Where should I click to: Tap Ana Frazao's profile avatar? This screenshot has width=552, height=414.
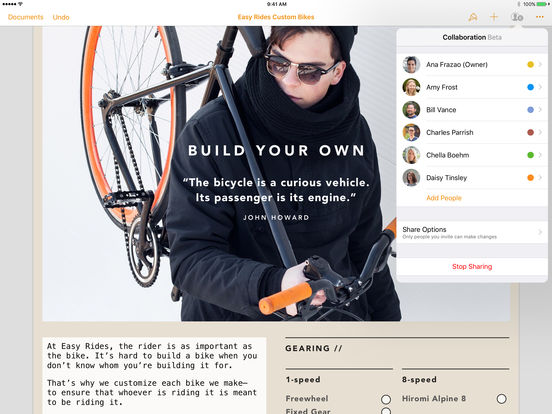(411, 64)
